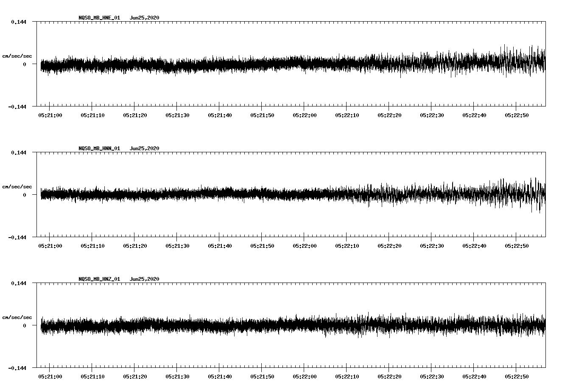Click the 05:22:40 label on the HNZ plot
The image size is (576, 392).
[474, 376]
